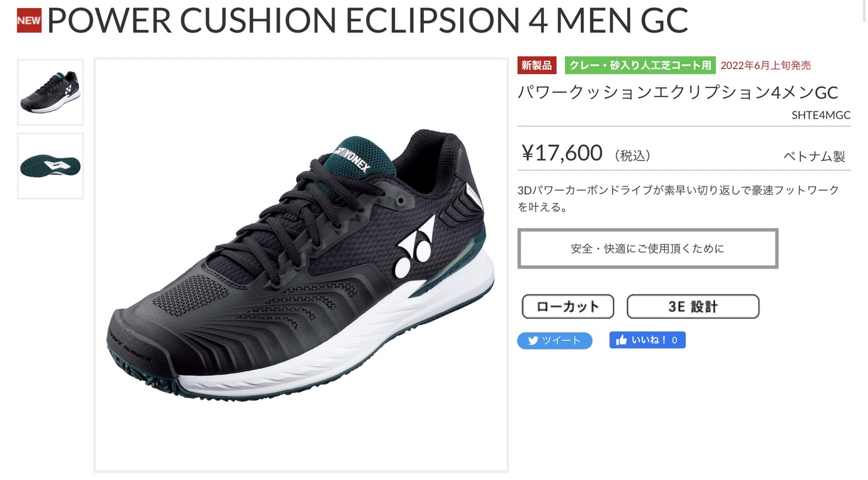Share via the ツイート button
This screenshot has height=480, width=868.
click(555, 341)
